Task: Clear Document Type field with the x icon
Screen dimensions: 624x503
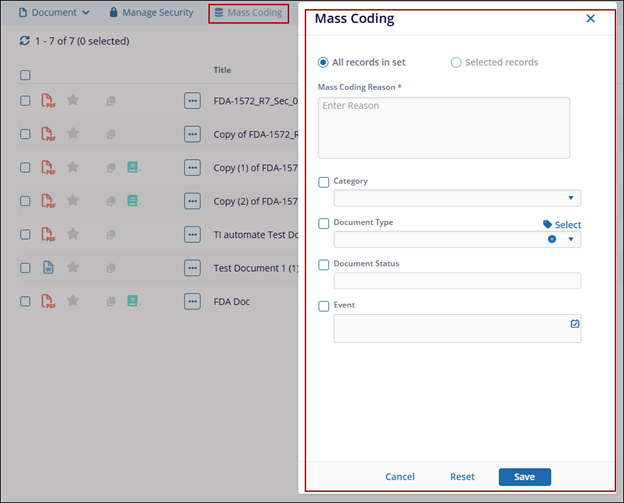Action: click(x=552, y=240)
